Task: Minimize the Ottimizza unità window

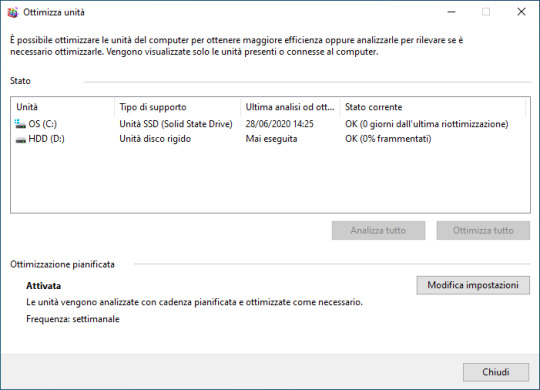Action: (x=451, y=12)
